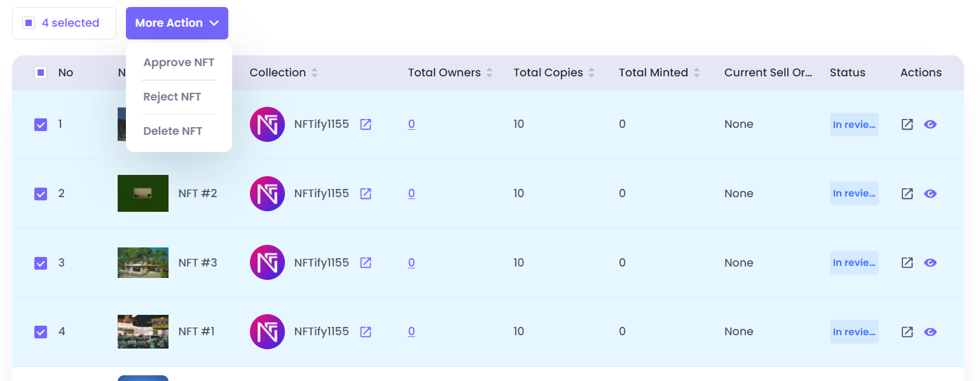The width and height of the screenshot is (980, 381).
Task: Click total owners link in row 2
Action: tap(411, 193)
